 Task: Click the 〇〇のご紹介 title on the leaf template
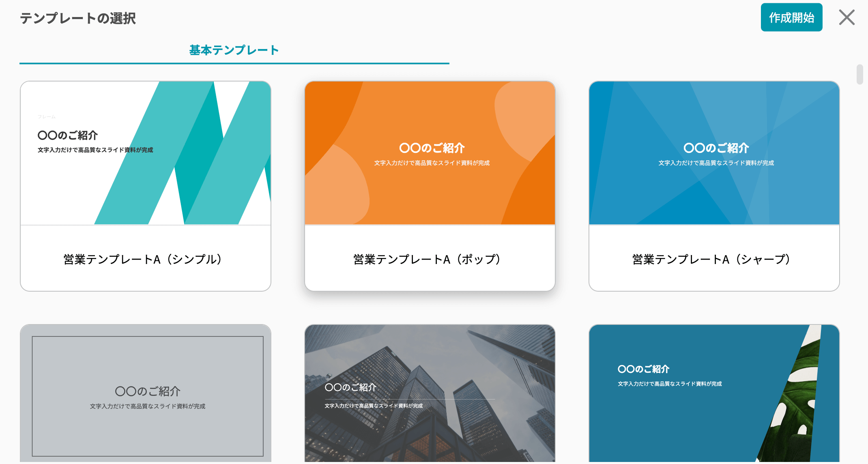click(643, 369)
